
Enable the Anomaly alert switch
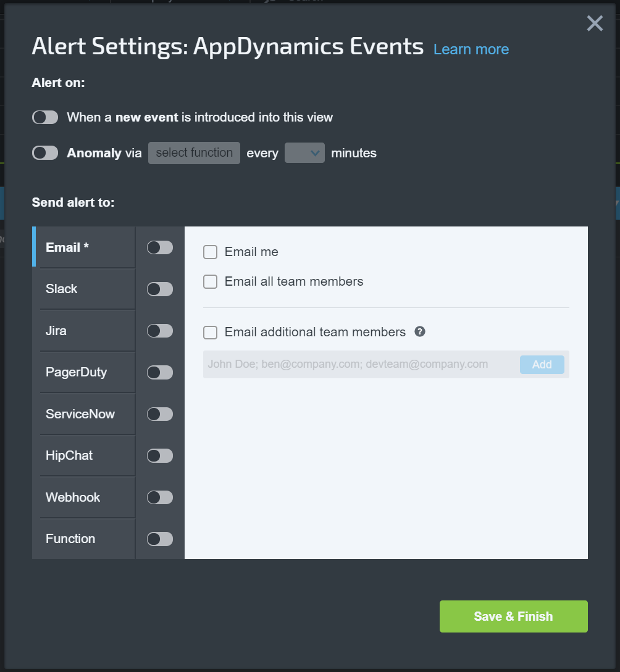click(x=45, y=152)
